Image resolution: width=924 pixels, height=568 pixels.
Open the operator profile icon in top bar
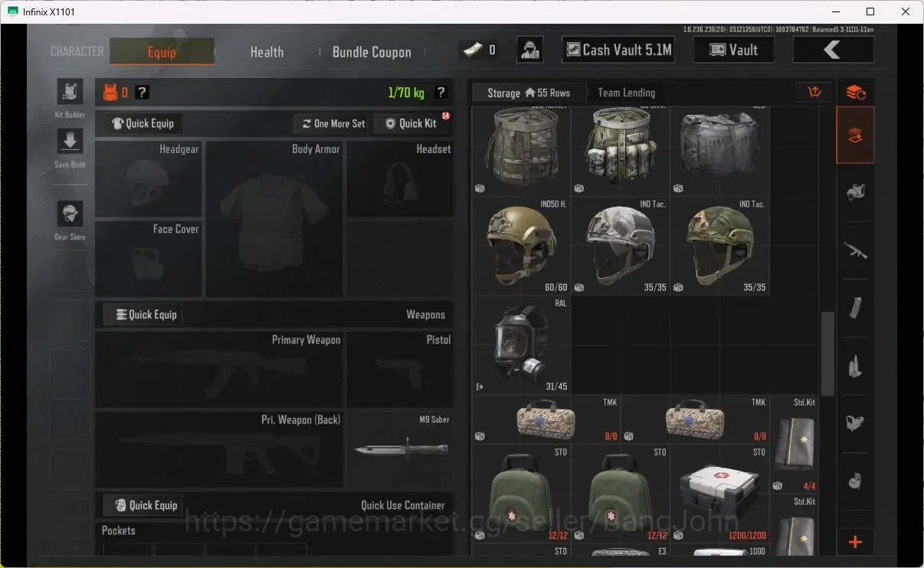(x=530, y=50)
